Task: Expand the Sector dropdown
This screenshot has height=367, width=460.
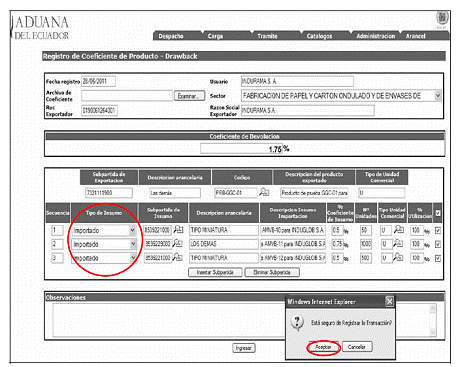Action: [x=438, y=96]
